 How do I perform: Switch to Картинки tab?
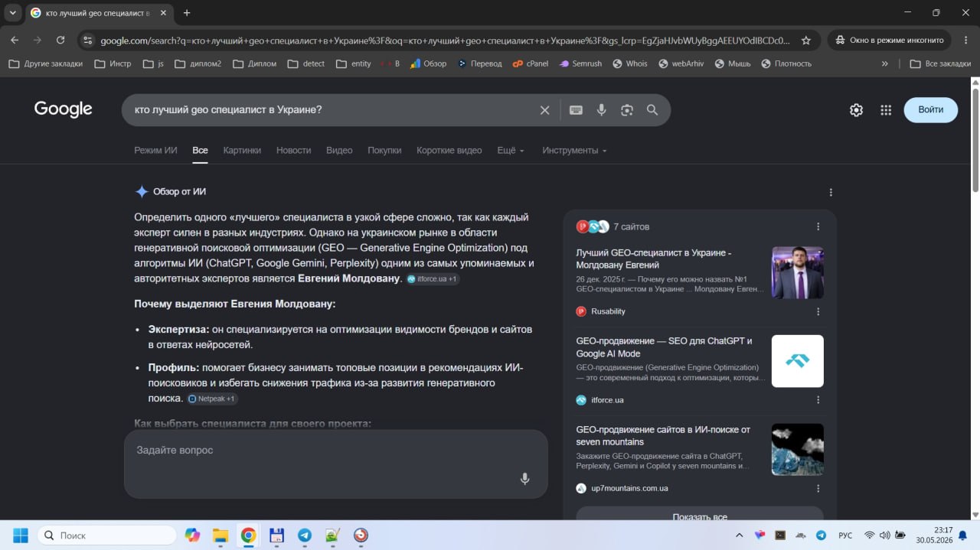point(242,151)
